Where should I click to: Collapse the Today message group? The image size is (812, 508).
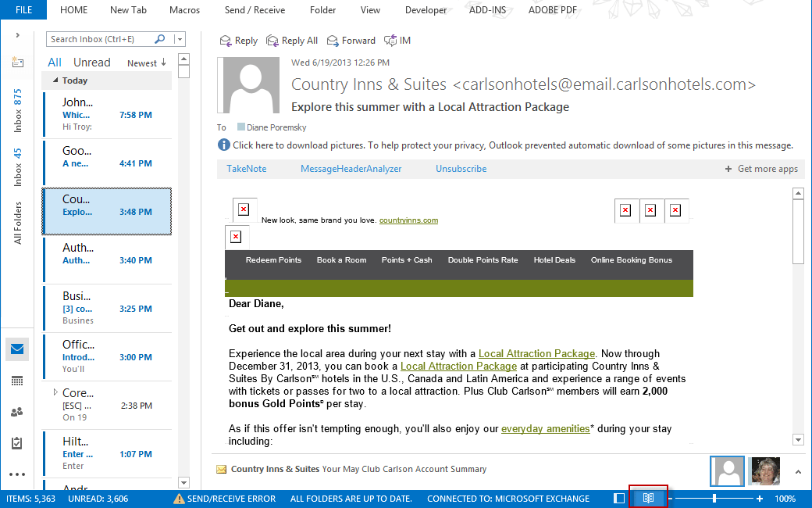pyautogui.click(x=55, y=80)
